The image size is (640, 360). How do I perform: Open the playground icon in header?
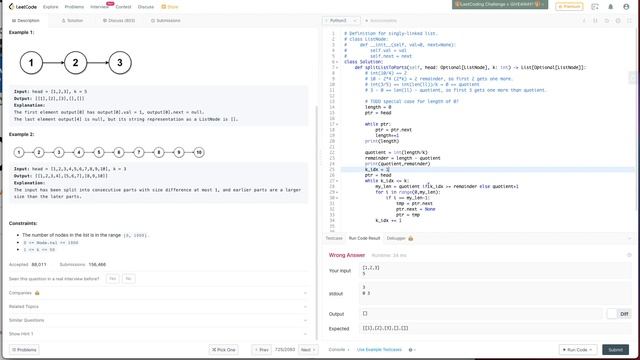595,7
